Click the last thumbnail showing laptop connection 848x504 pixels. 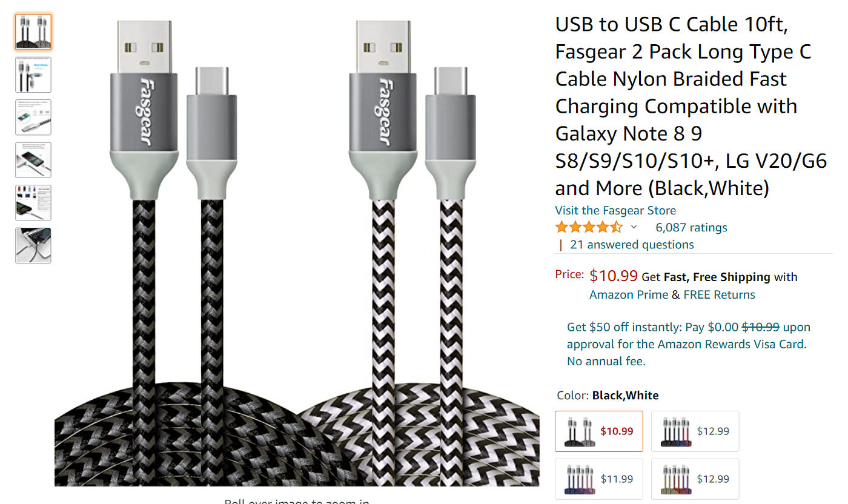click(x=33, y=245)
